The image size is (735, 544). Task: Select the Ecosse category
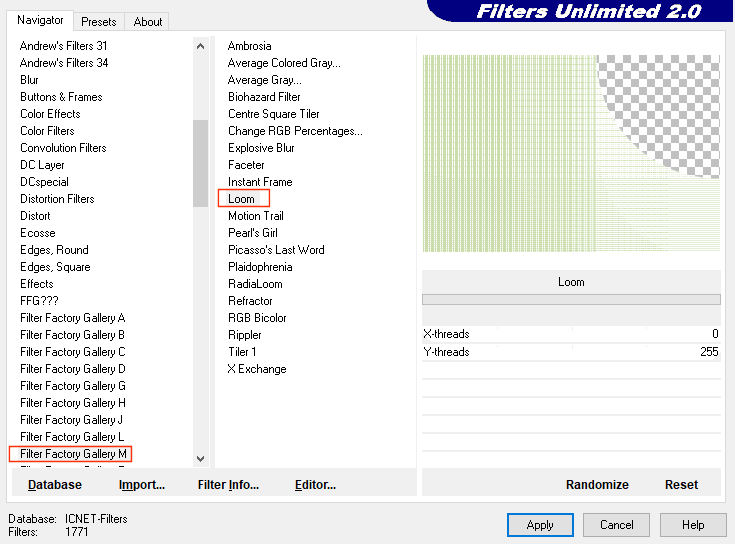pyautogui.click(x=38, y=233)
